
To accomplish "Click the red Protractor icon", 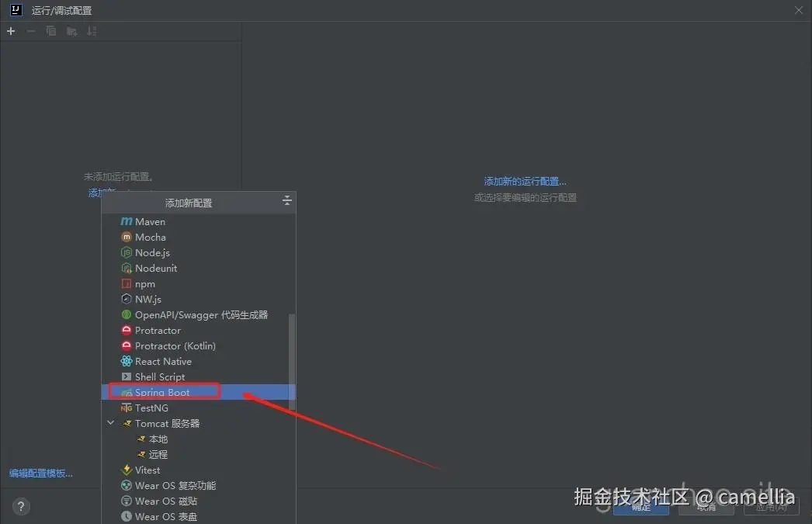I will [x=127, y=331].
